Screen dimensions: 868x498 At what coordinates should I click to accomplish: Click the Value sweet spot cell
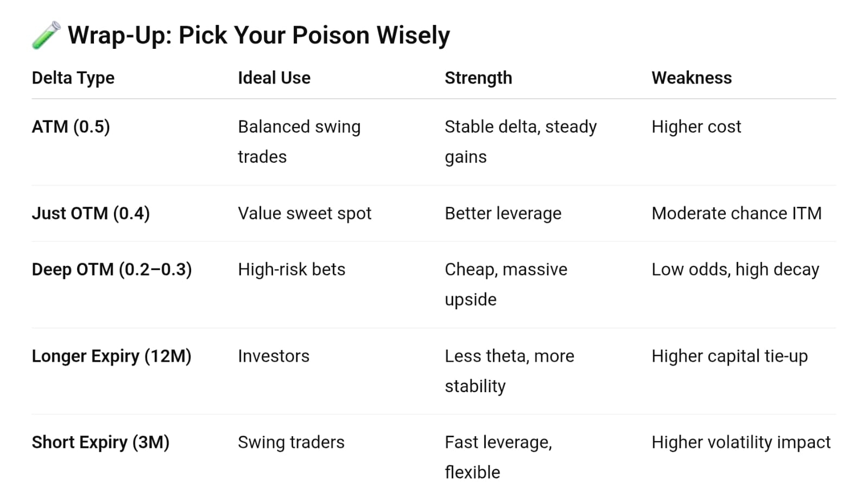[x=305, y=214]
